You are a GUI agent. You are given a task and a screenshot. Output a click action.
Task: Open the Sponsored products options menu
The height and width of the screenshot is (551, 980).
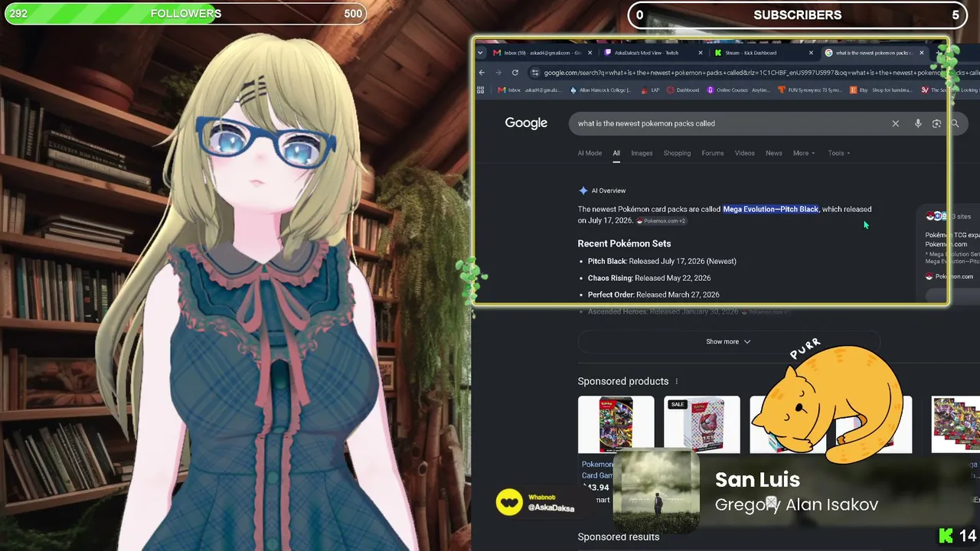tap(676, 381)
